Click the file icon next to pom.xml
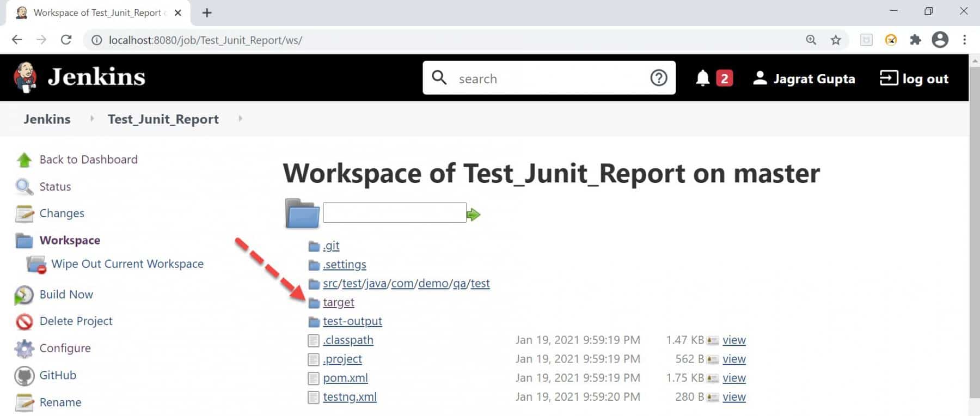The image size is (980, 416). [314, 378]
